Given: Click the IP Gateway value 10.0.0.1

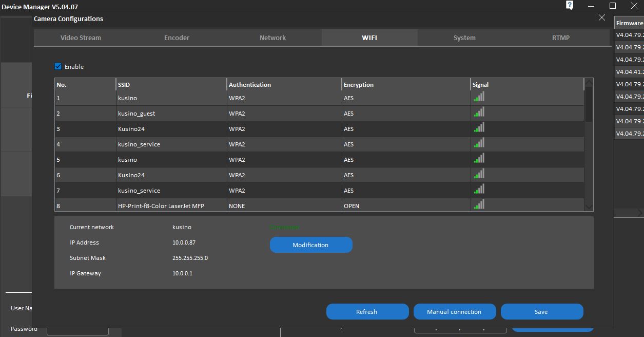Looking at the screenshot, I should tap(182, 273).
